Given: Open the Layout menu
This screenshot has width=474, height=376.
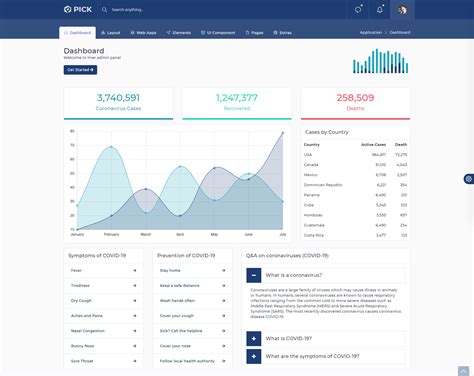Looking at the screenshot, I should [x=111, y=33].
